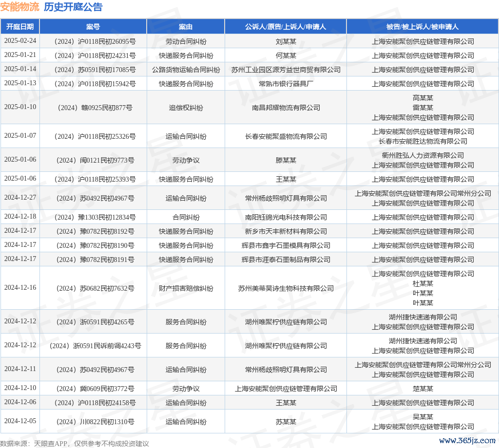Click plaintiff 辉县市涯泰石墨制品有限公司
Image resolution: width=499 pixels, height=448 pixels.
tap(286, 260)
